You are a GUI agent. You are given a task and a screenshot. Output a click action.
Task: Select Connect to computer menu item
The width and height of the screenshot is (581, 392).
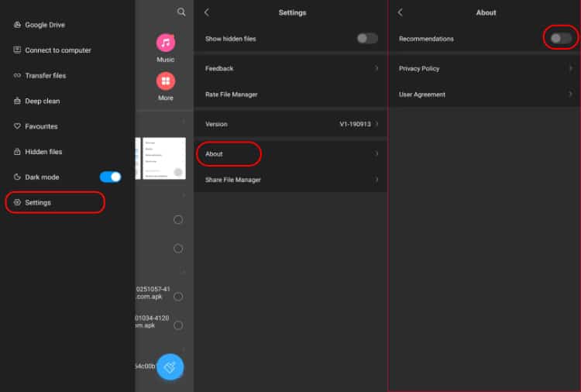pos(57,50)
